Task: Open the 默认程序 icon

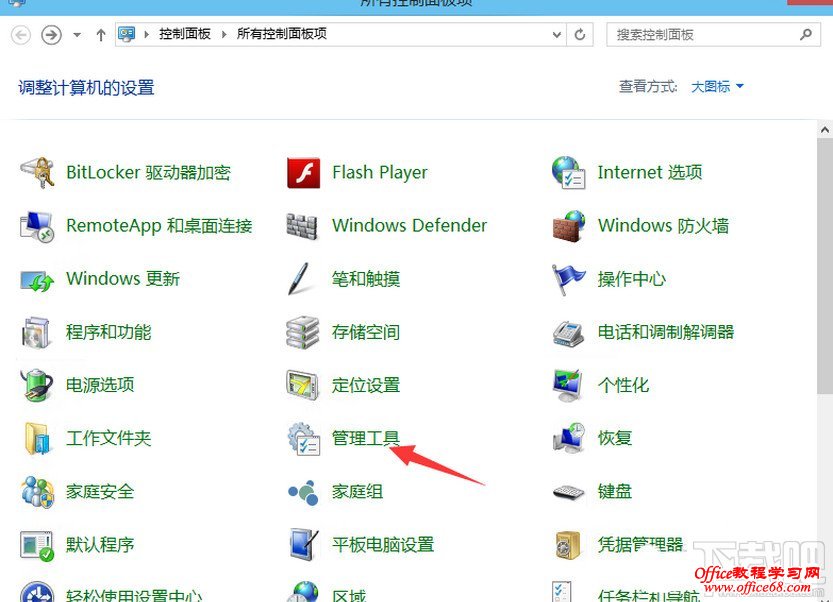Action: 37,546
